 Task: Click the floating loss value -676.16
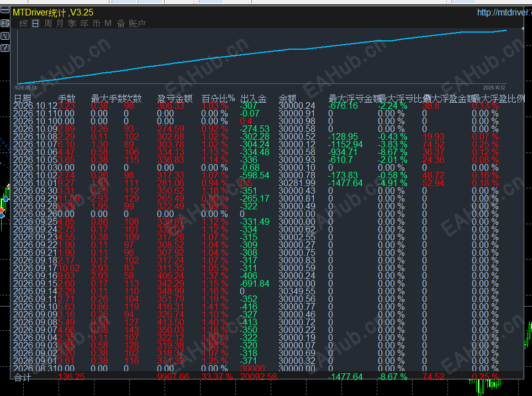tap(343, 106)
